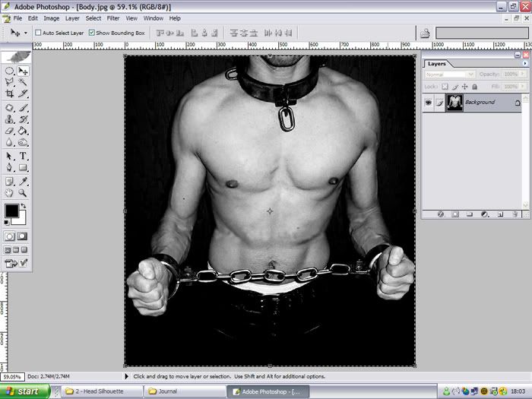Select the Slice tool
The height and width of the screenshot is (399, 532).
23,93
